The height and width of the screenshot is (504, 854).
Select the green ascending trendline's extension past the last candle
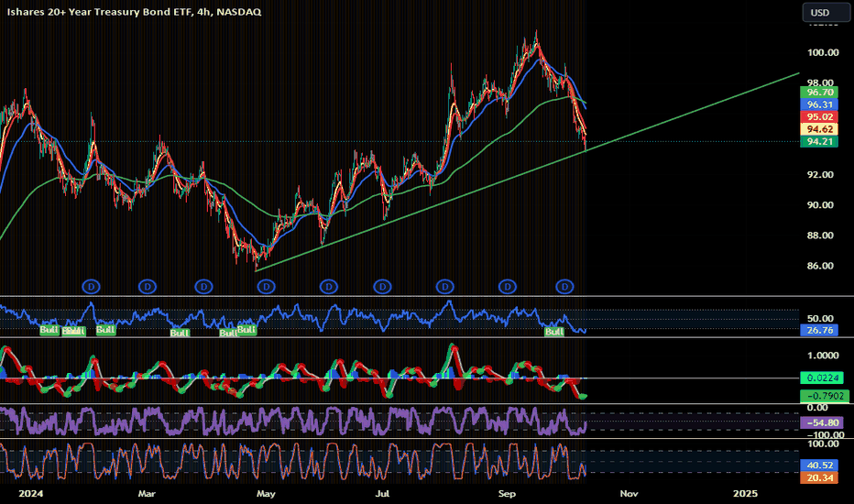pos(693,112)
